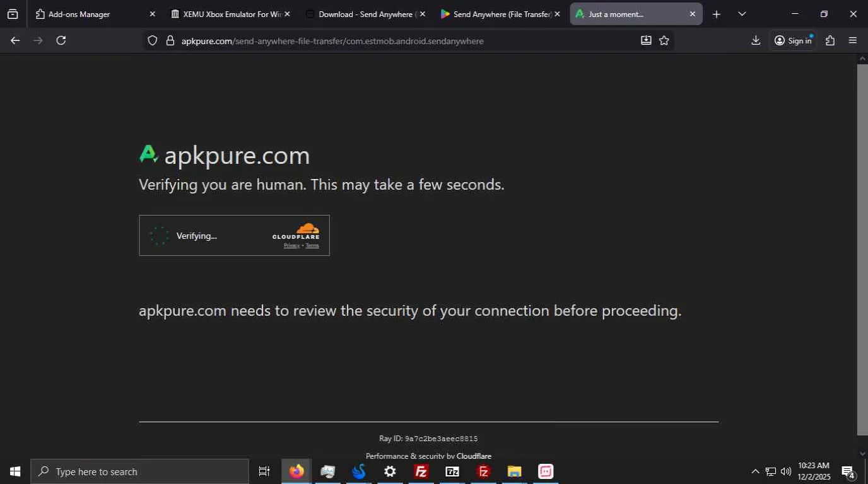
Task: Open the 7-Zip app in the taskbar
Action: (452, 471)
